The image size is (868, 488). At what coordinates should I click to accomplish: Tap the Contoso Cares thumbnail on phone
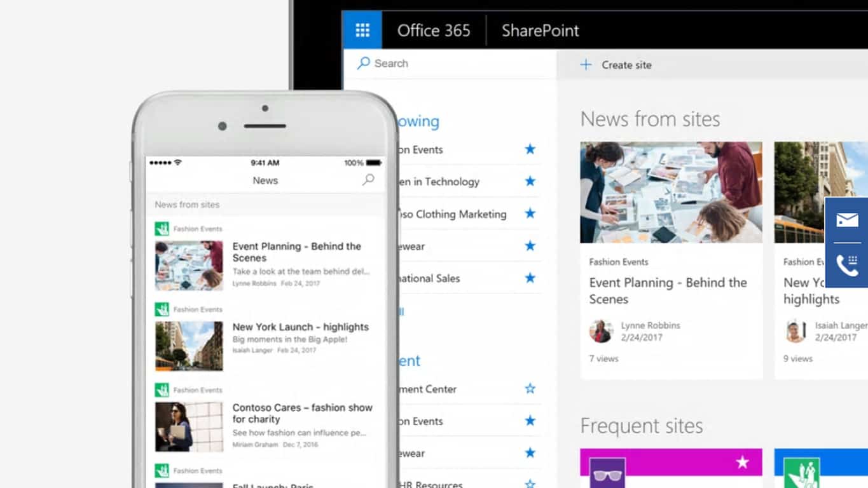pos(189,427)
